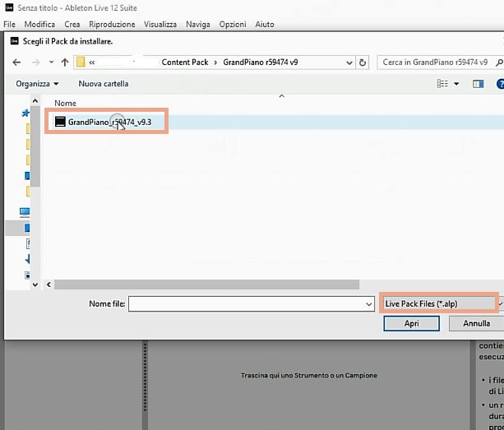Click the Apri button
This screenshot has height=430, width=504.
click(411, 323)
